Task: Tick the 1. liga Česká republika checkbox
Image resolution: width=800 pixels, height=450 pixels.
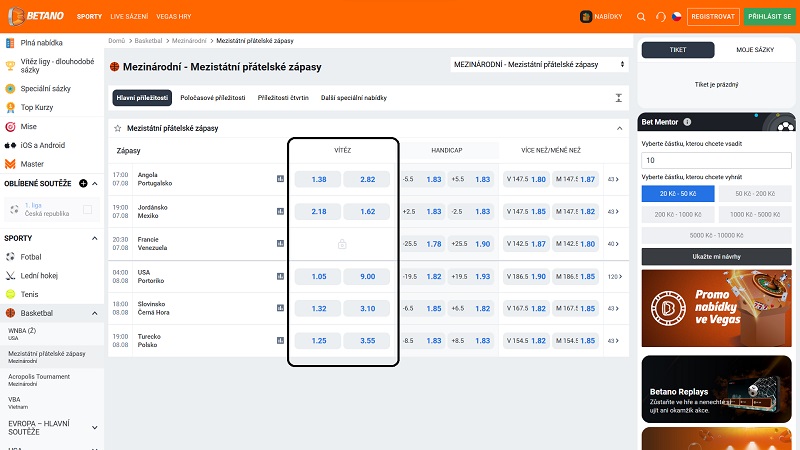Action: [88, 210]
